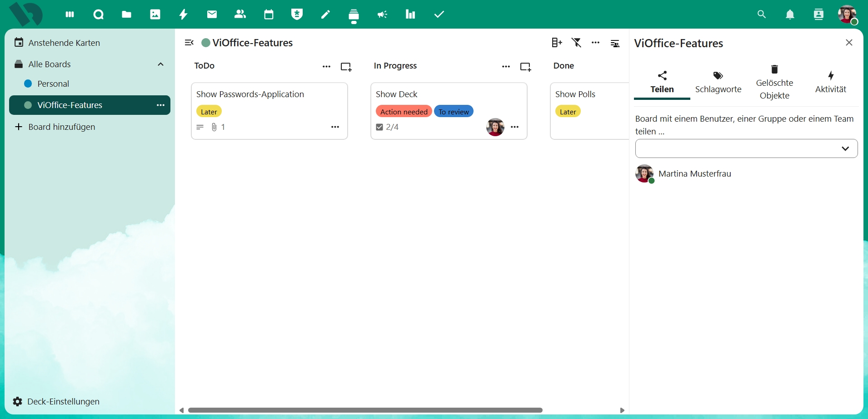The width and height of the screenshot is (868, 419).
Task: Collapse the Alle Boards section
Action: [x=160, y=64]
